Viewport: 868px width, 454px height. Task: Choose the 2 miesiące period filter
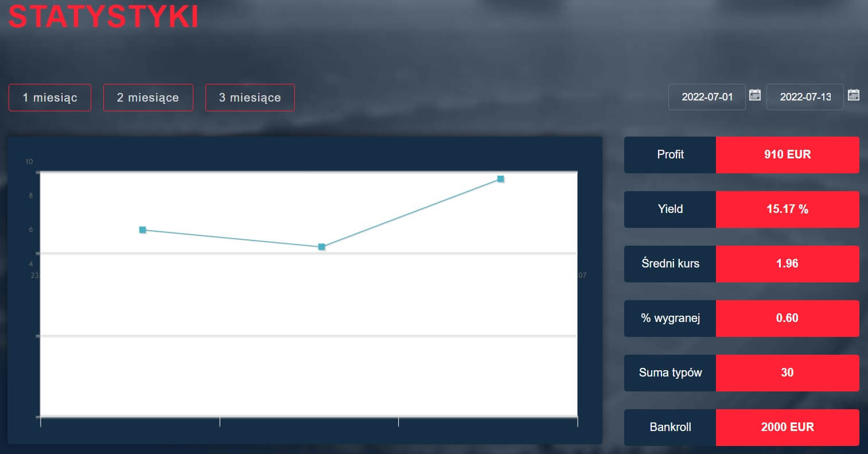(148, 98)
